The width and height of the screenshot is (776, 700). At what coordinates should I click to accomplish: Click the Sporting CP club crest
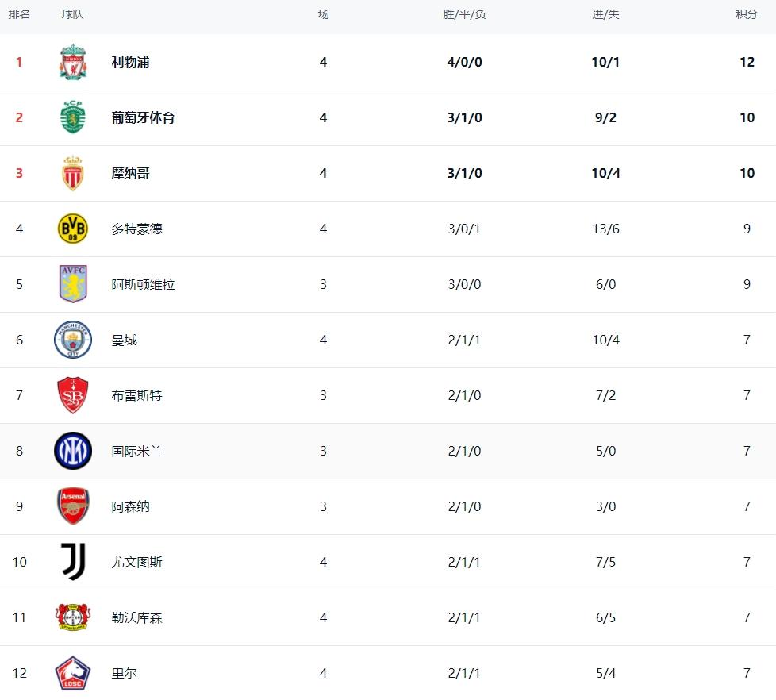pyautogui.click(x=73, y=117)
